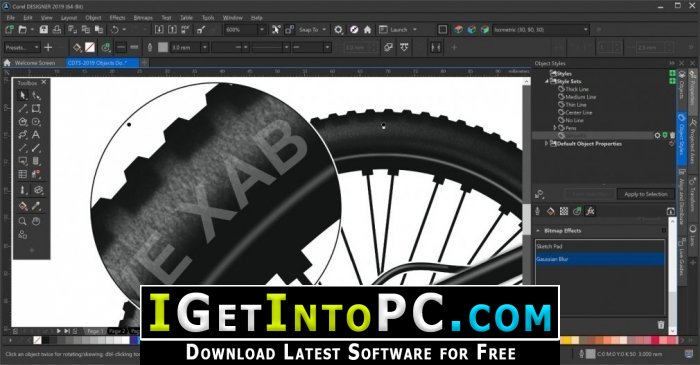700x365 pixels.
Task: Show the fx effects properties in Object Styles
Action: [x=590, y=211]
